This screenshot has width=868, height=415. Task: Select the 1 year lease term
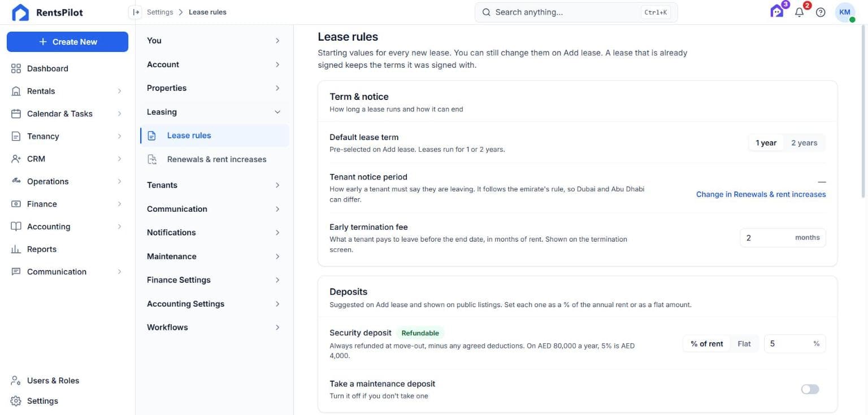pyautogui.click(x=766, y=143)
